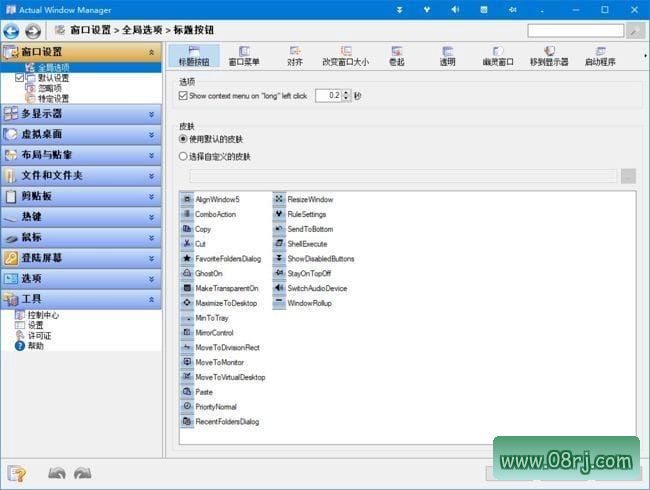This screenshot has width=650, height=490.
Task: Click the Cut scissors icon
Action: 187,244
